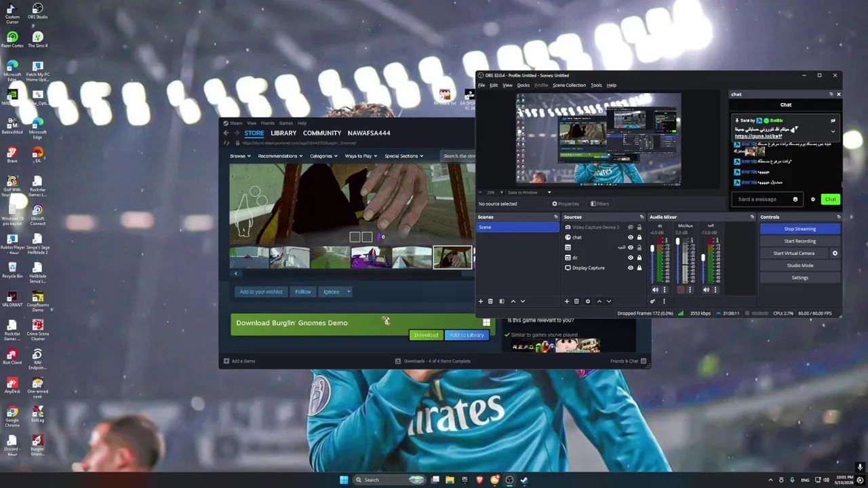Open OBS Scene Collection menu
The height and width of the screenshot is (488, 868).
pyautogui.click(x=569, y=85)
